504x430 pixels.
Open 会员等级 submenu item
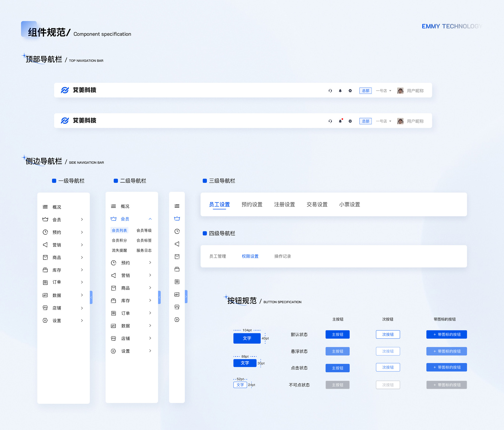click(x=144, y=230)
